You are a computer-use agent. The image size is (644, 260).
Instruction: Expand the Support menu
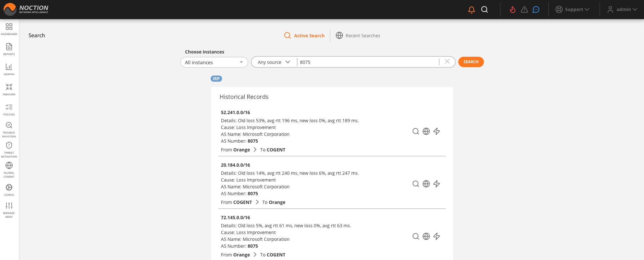tap(573, 9)
